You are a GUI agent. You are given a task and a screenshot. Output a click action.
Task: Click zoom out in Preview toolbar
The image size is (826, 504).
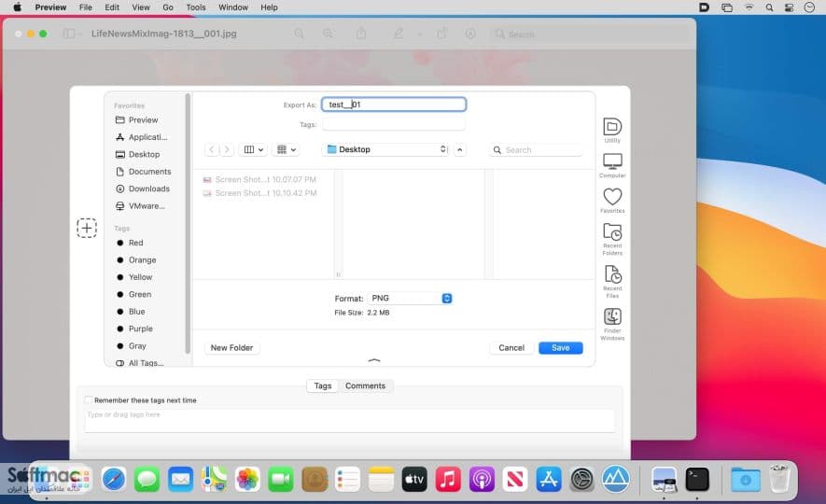tap(300, 34)
